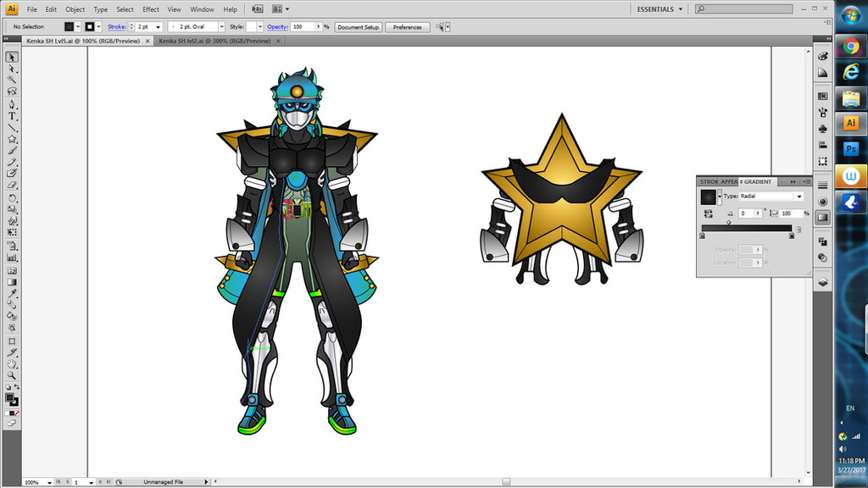
Task: Change screen mode at toolbox bottom
Action: click(x=12, y=424)
